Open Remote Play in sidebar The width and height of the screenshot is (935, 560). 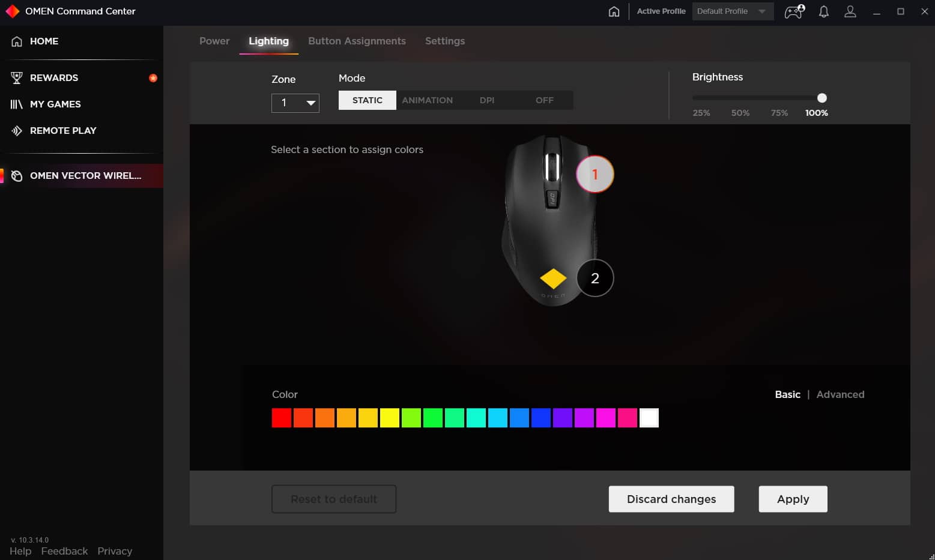[x=62, y=131]
